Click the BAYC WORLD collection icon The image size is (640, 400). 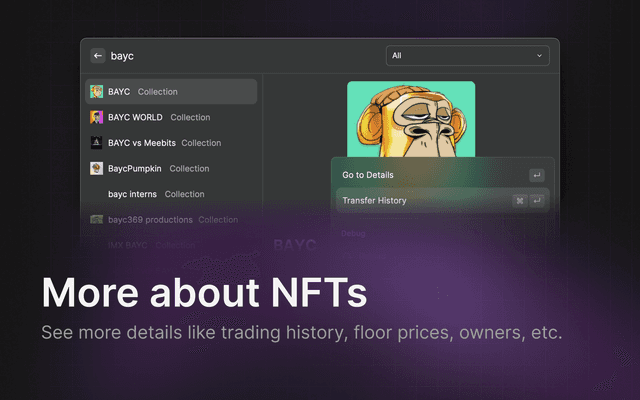[x=97, y=117]
